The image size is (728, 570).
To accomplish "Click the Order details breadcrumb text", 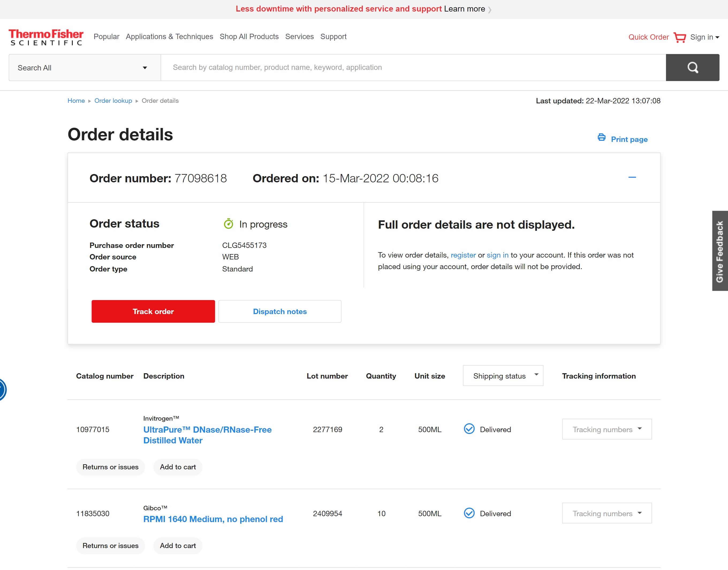I will [160, 101].
